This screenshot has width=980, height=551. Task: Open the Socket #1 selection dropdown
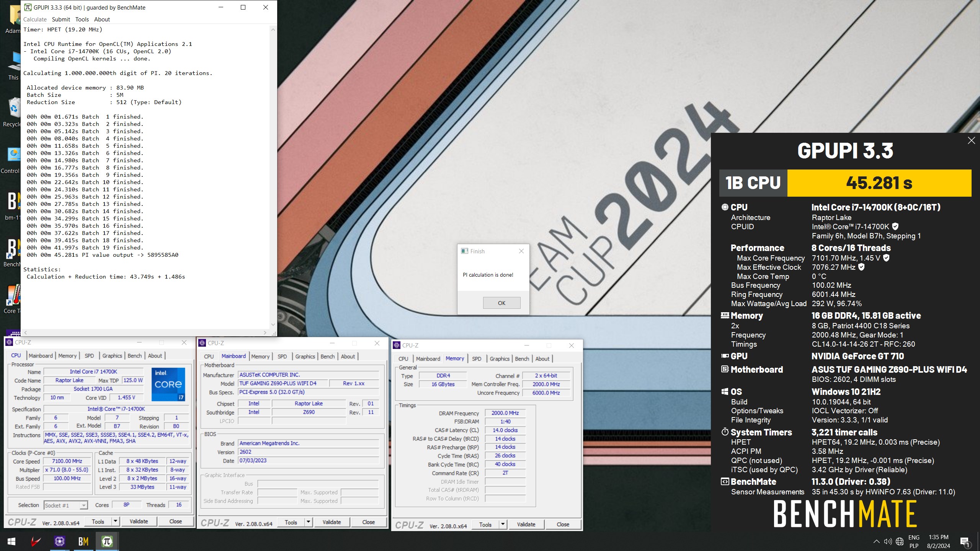pos(66,505)
